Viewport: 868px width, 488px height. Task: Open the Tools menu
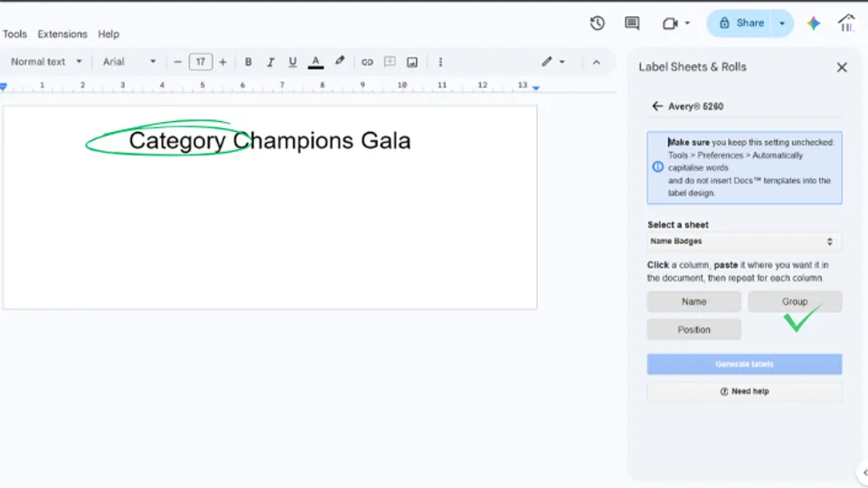[15, 34]
